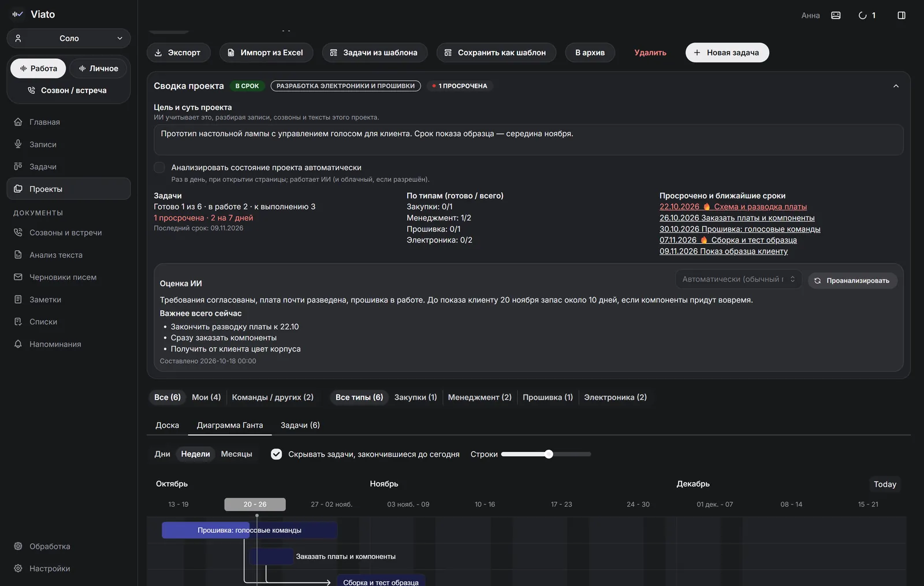Collapse the Сводка проекта panel
The width and height of the screenshot is (924, 586).
tap(896, 86)
